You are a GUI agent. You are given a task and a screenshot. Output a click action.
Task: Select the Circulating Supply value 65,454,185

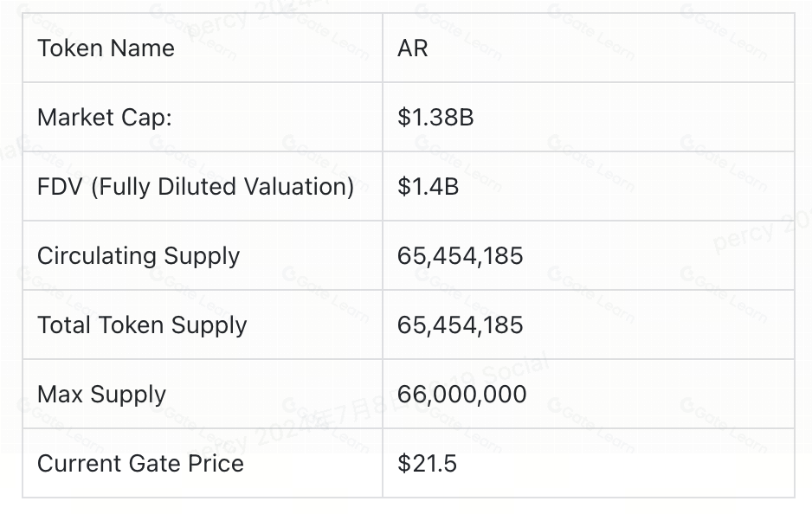click(461, 256)
